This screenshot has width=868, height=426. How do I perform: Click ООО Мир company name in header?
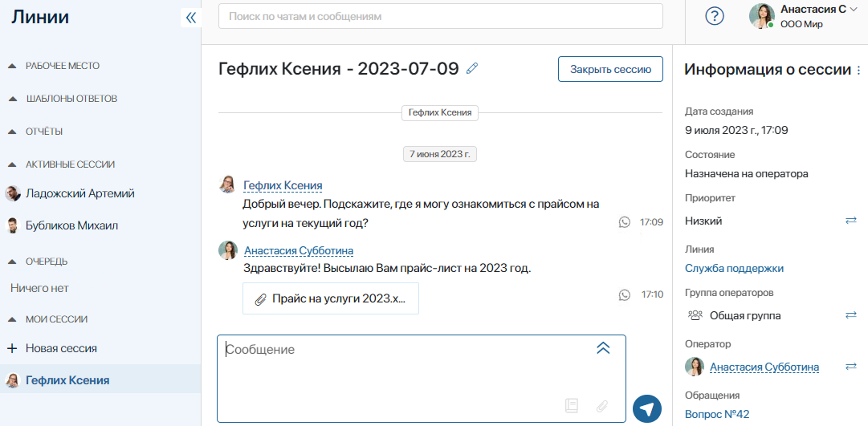point(801,24)
